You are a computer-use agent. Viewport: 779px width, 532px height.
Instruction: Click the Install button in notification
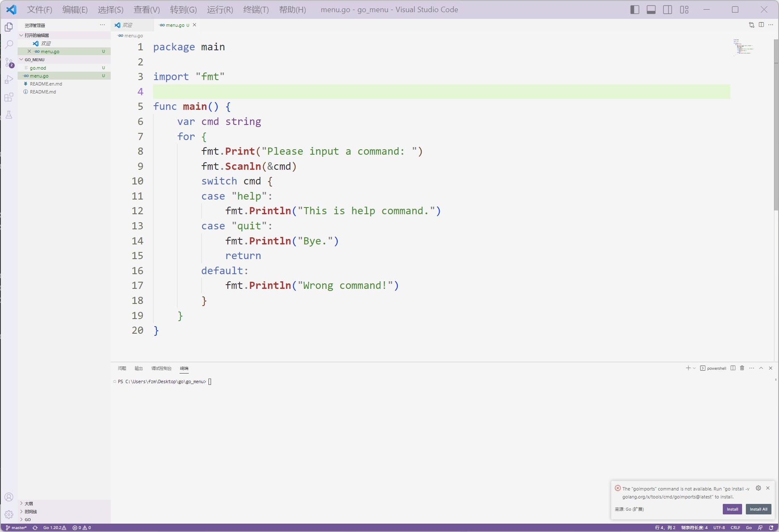732,509
